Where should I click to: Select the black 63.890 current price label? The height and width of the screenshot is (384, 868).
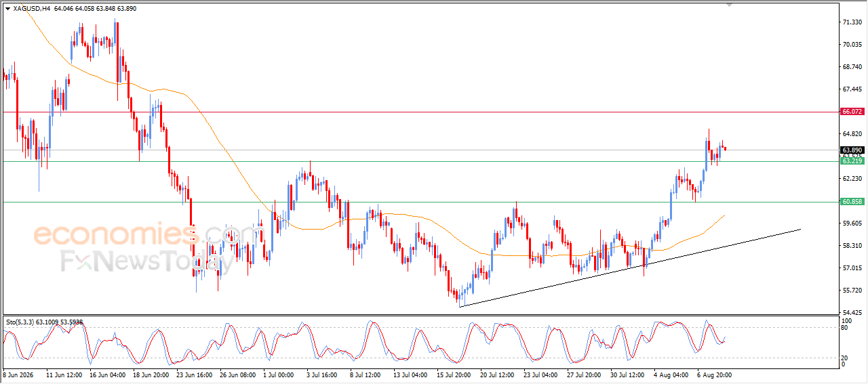852,150
